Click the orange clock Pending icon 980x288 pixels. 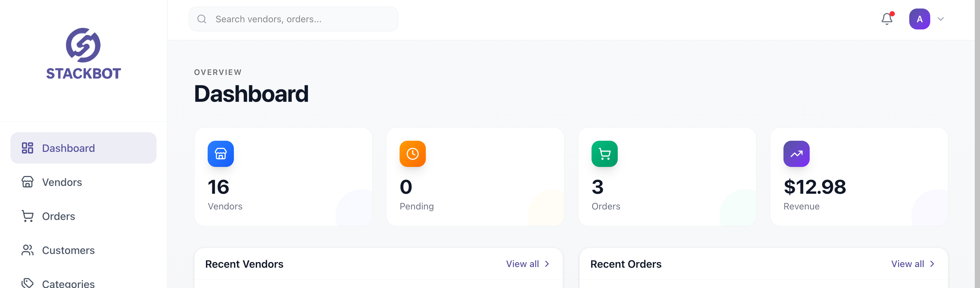412,154
